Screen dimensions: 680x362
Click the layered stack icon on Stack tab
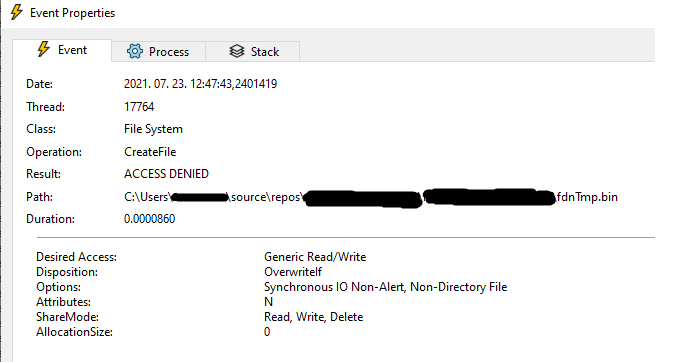237,51
